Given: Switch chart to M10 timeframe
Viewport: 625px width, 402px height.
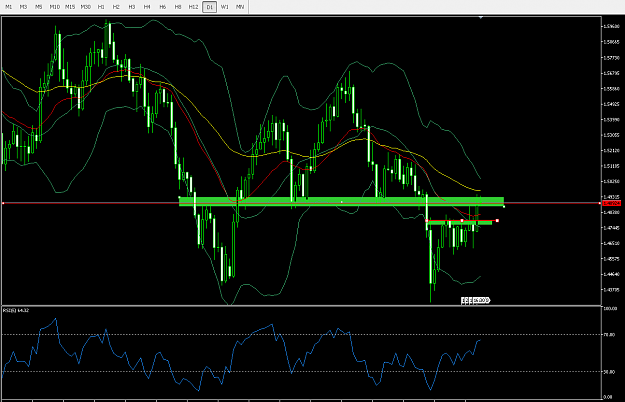Looking at the screenshot, I should coord(55,7).
